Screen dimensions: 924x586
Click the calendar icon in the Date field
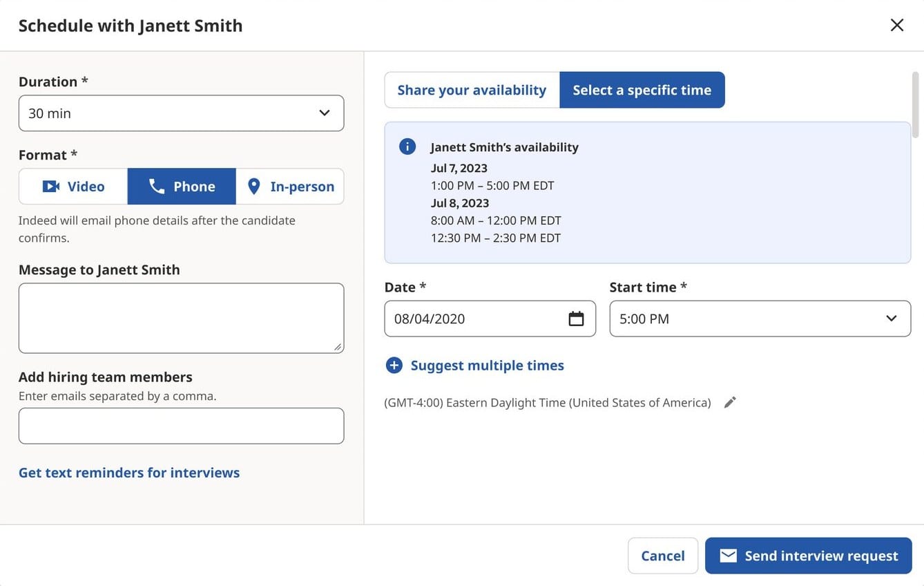(576, 319)
